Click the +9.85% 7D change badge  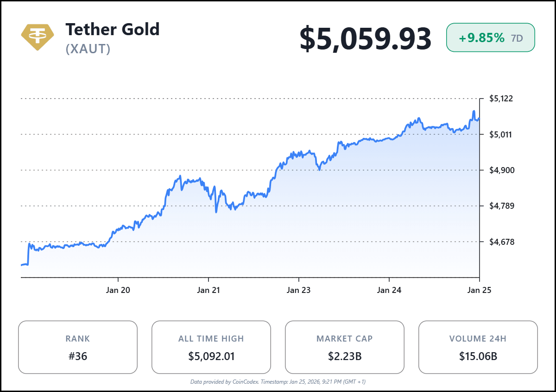[490, 38]
